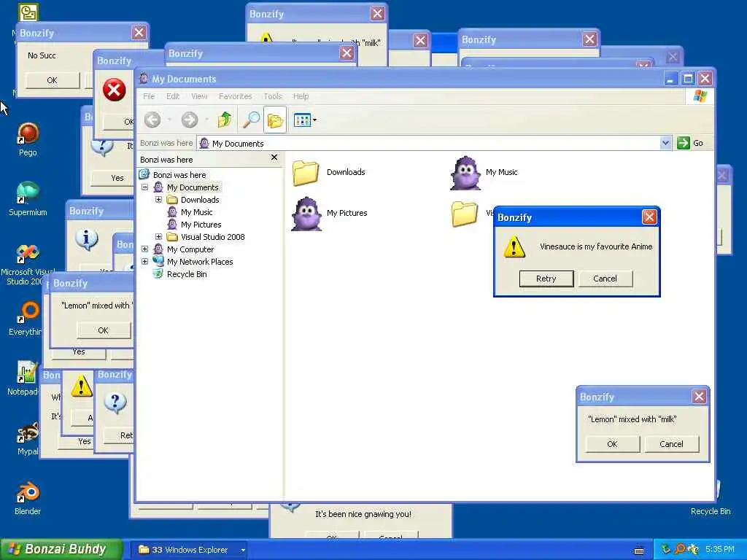Click Cancel in Vinesauce Bonzify dialog
The height and width of the screenshot is (560, 747).
pos(605,279)
